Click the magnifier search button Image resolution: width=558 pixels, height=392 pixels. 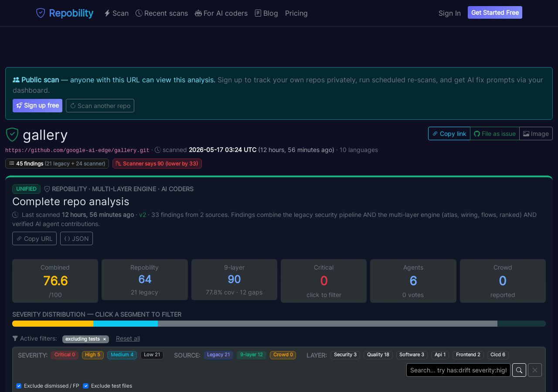519,370
